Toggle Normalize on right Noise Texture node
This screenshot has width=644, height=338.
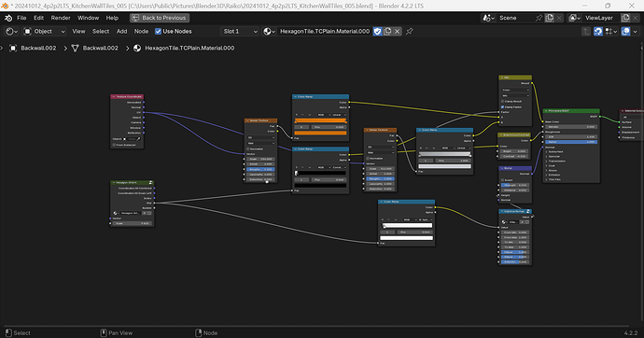(368, 158)
